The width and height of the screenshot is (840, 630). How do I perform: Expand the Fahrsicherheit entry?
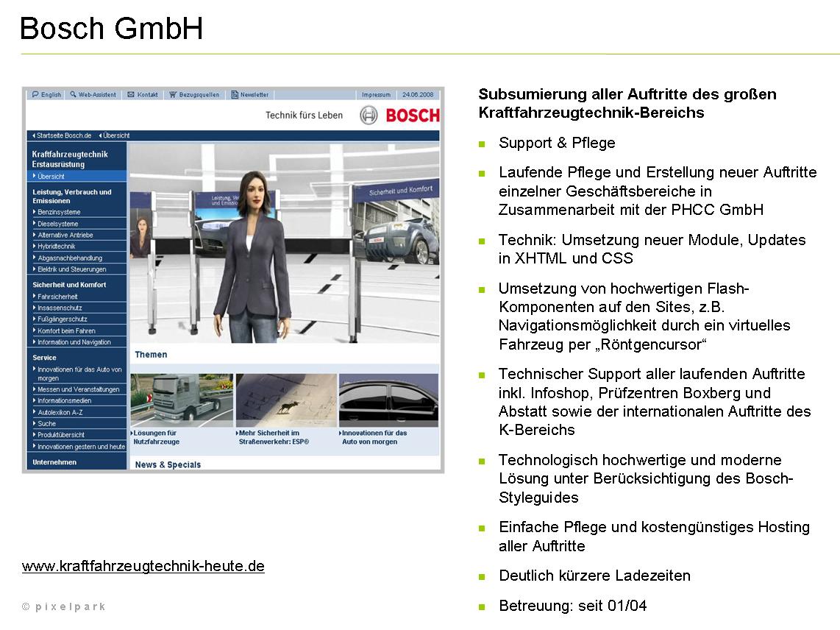click(x=54, y=297)
